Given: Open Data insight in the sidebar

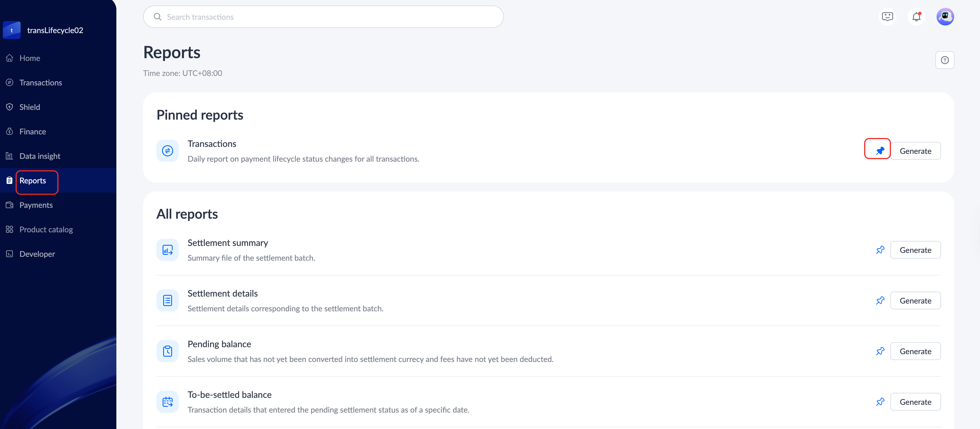Looking at the screenshot, I should pos(40,156).
